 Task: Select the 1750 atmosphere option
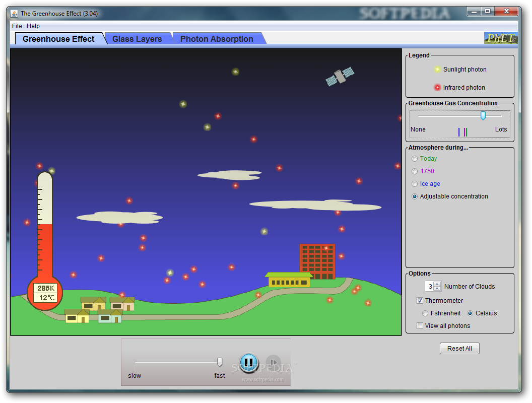pyautogui.click(x=423, y=171)
